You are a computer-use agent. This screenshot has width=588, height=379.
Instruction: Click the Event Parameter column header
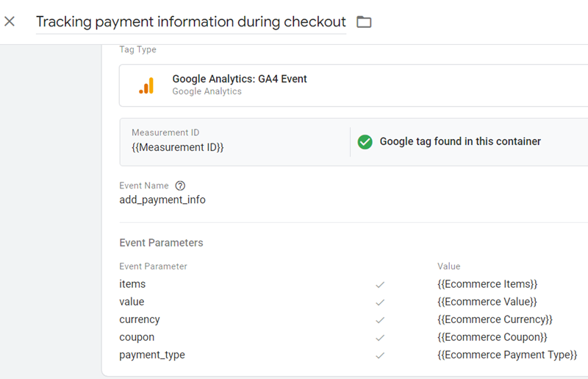153,266
